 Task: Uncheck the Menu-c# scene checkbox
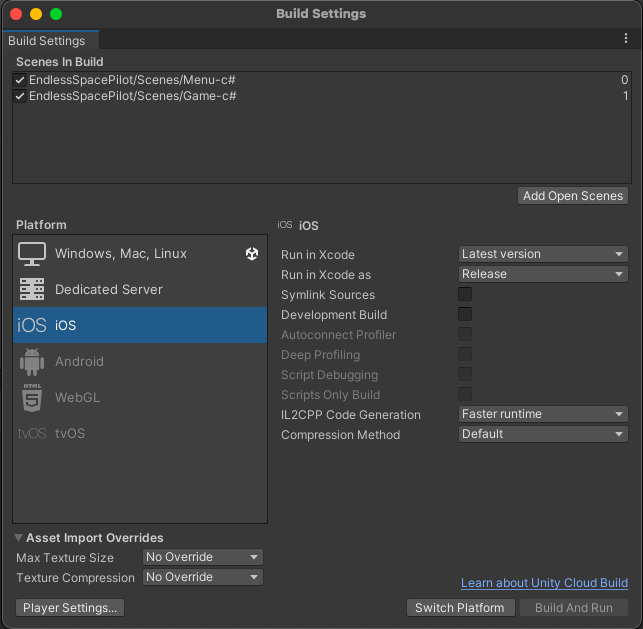21,80
